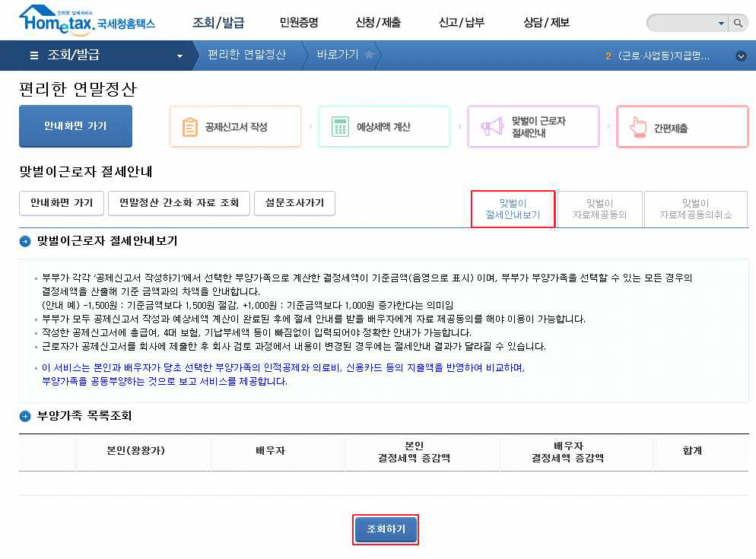756x559 pixels.
Task: Click the 설문조사가기 button
Action: [x=297, y=203]
